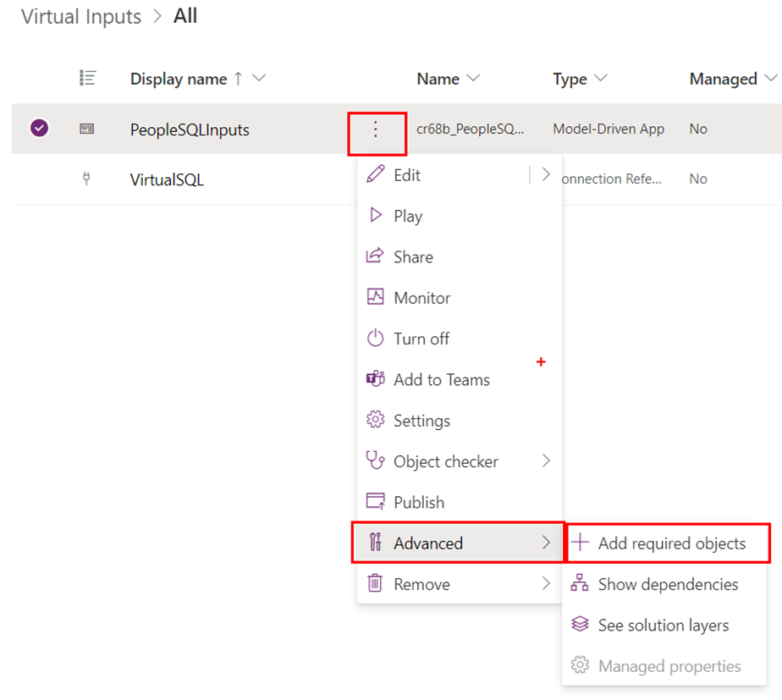Screen dimensions: 782x700
Task: Click the Remove trash can icon
Action: click(375, 584)
